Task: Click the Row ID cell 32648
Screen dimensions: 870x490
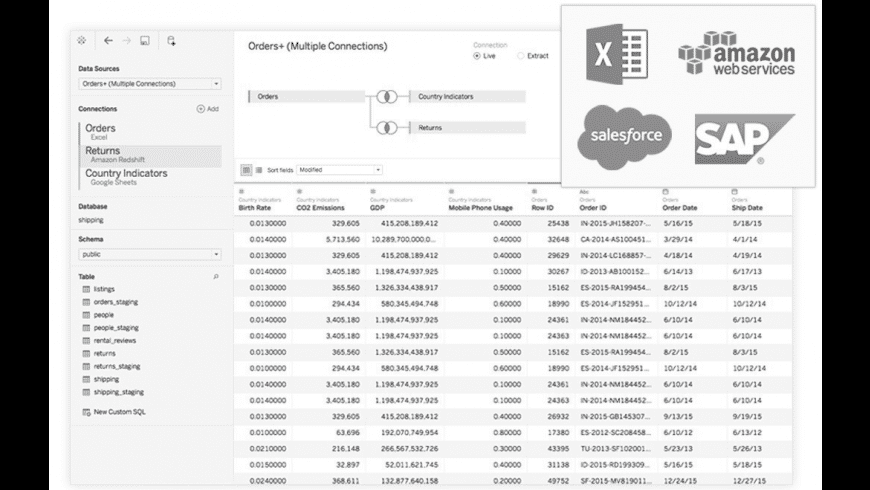Action: 558,240
